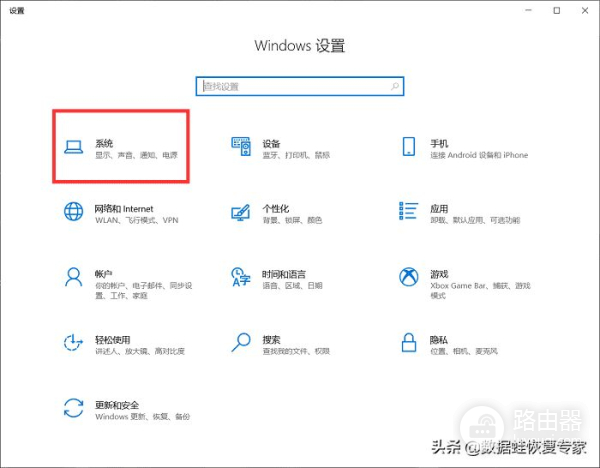Click the Personalization paintbrush icon

click(241, 212)
